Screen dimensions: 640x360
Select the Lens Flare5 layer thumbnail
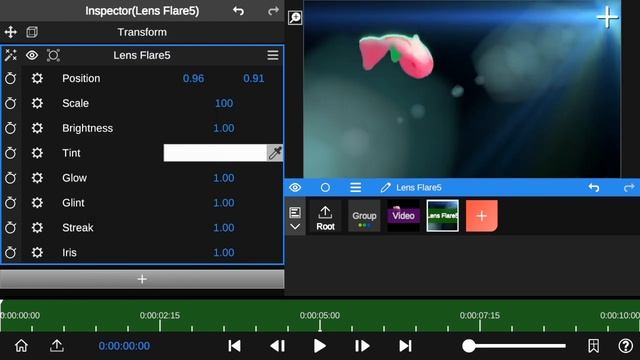point(442,216)
